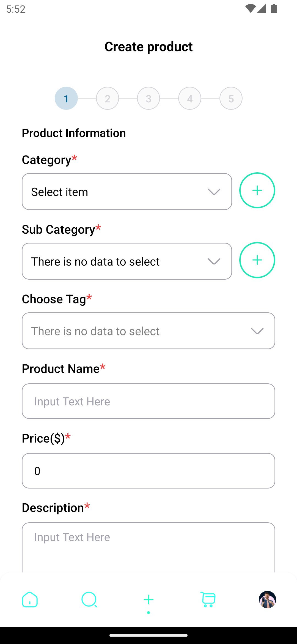Screen dimensions: 297x644
Task: Add new sub category with plus button
Action: [x=257, y=260]
